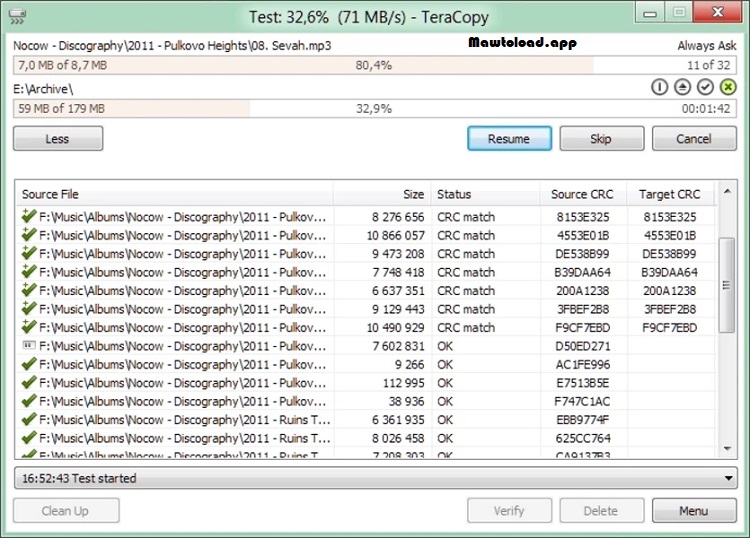Select the Source CRC value 625CC764
Image resolution: width=750 pixels, height=538 pixels.
pyautogui.click(x=583, y=438)
